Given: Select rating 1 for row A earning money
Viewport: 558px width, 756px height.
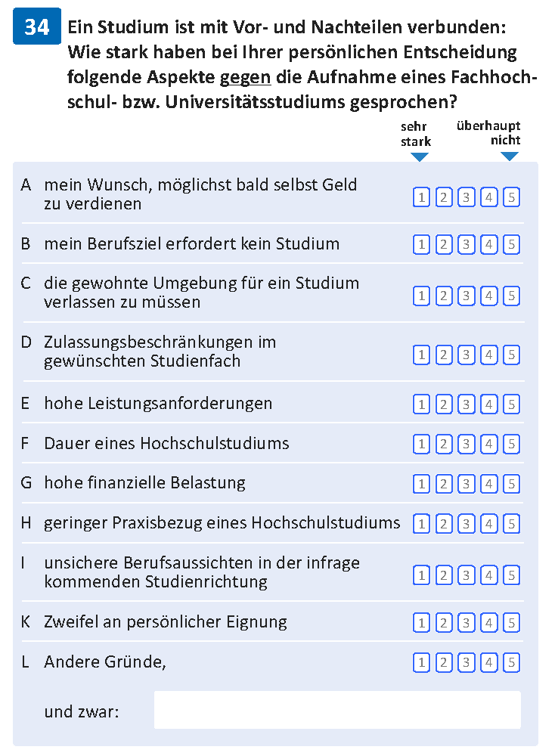Looking at the screenshot, I should tap(421, 197).
